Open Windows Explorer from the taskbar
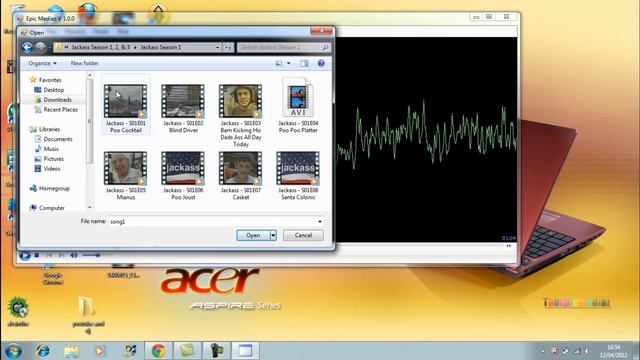Image resolution: width=640 pixels, height=360 pixels. [71, 351]
